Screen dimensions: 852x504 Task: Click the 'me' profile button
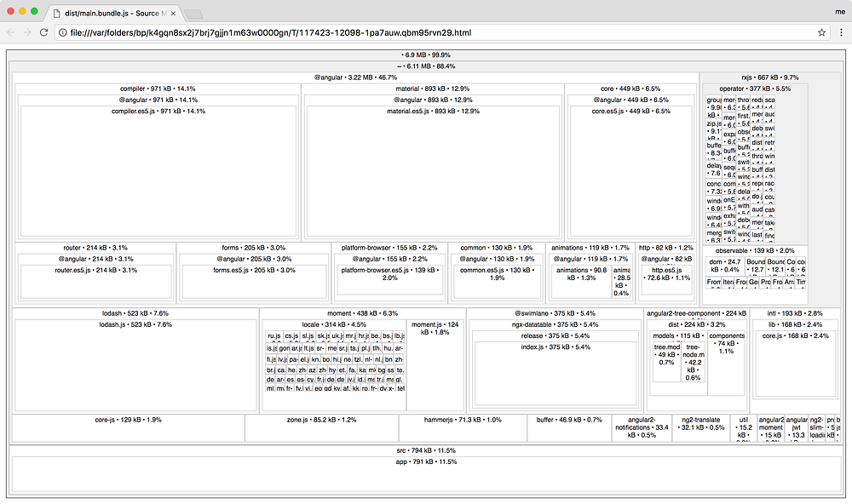[840, 12]
